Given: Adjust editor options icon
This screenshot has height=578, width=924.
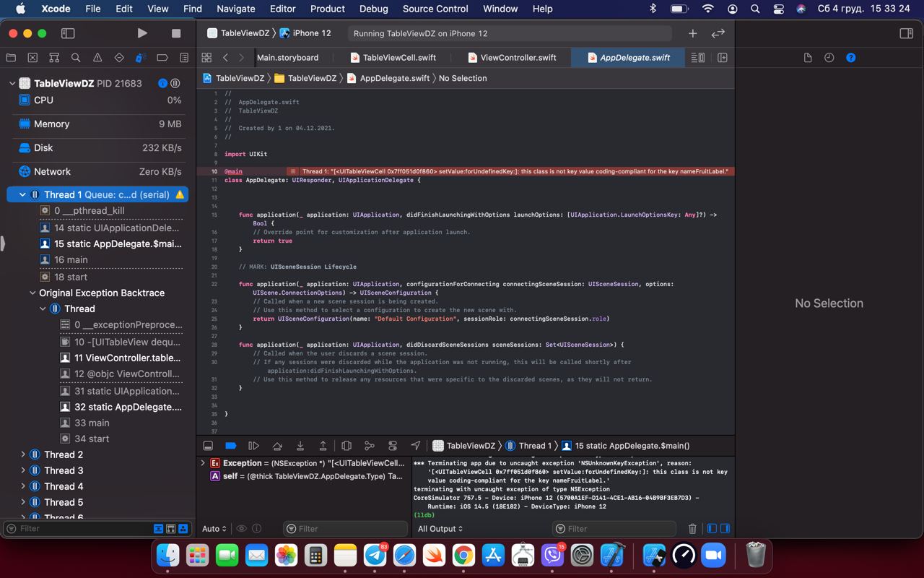Looking at the screenshot, I should [698, 58].
